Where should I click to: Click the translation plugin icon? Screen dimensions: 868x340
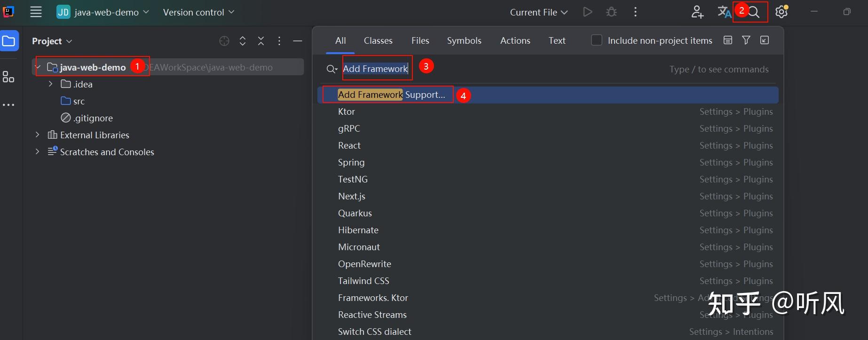[x=724, y=12]
